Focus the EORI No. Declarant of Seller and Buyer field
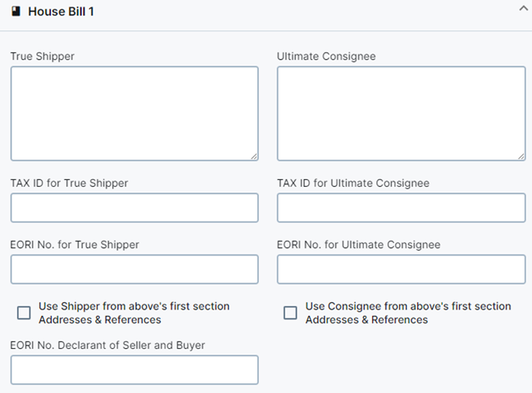Image resolution: width=532 pixels, height=393 pixels. pyautogui.click(x=134, y=370)
